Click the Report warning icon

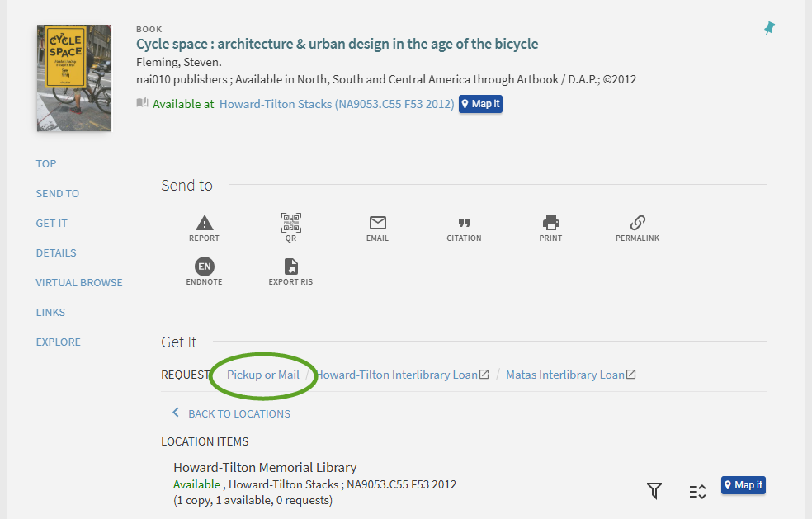(204, 224)
